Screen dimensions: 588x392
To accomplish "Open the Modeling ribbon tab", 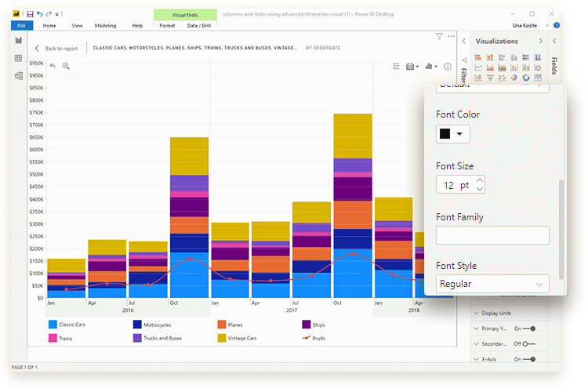I will click(x=105, y=26).
